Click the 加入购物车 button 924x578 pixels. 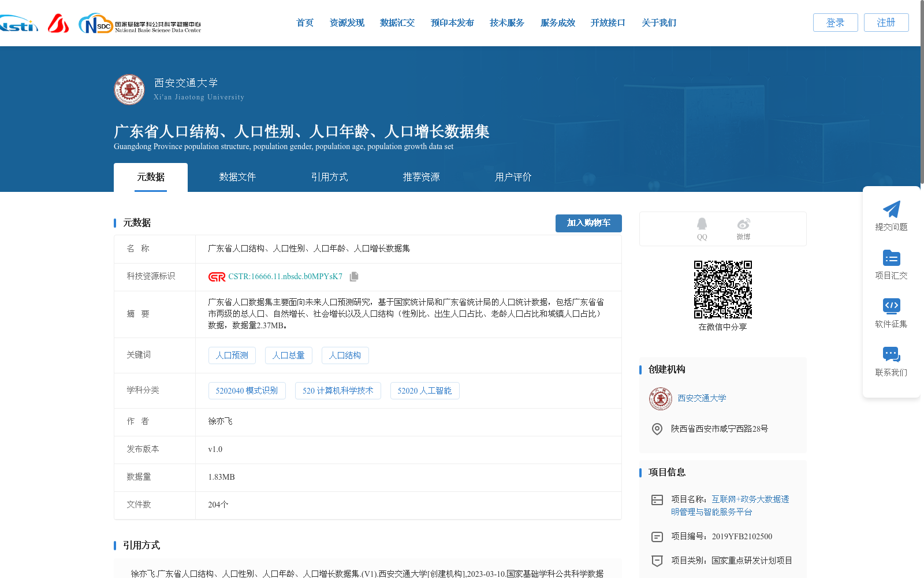[588, 223]
